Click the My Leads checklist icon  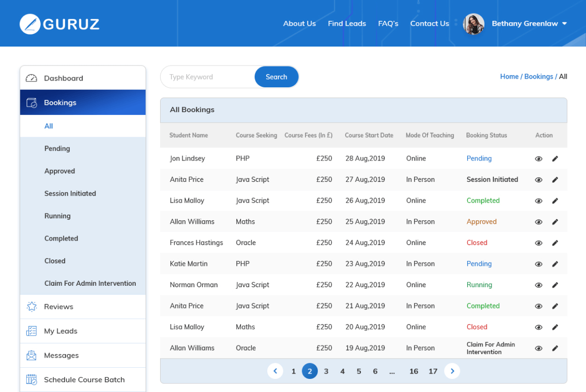pos(32,331)
